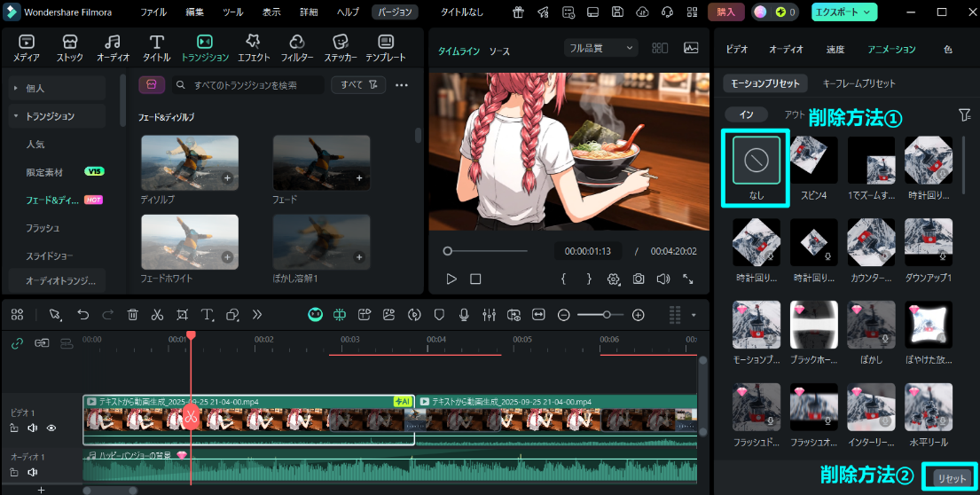
Task: Click the 購入 purchase button
Action: (x=725, y=12)
